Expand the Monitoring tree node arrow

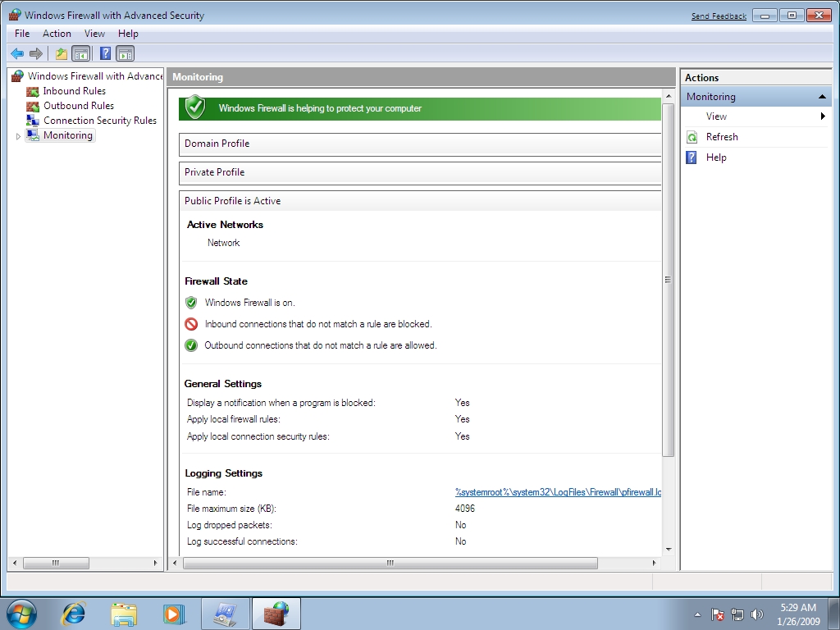(18, 136)
